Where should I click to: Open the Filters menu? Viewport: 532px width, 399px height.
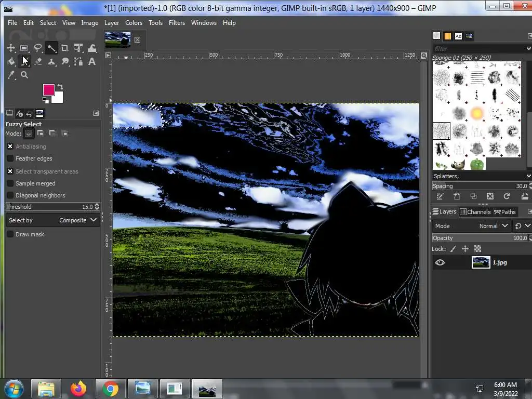click(177, 23)
